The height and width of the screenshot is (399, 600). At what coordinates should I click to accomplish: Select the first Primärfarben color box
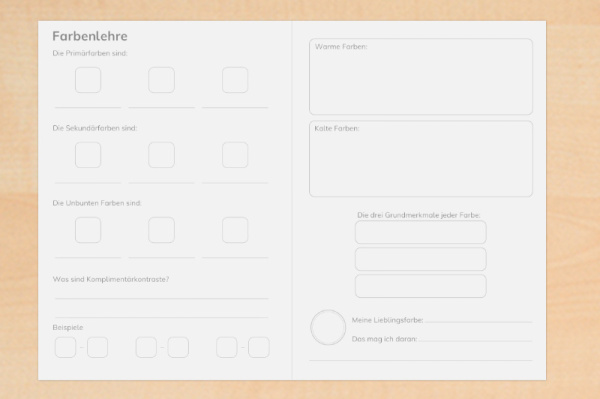[x=88, y=80]
